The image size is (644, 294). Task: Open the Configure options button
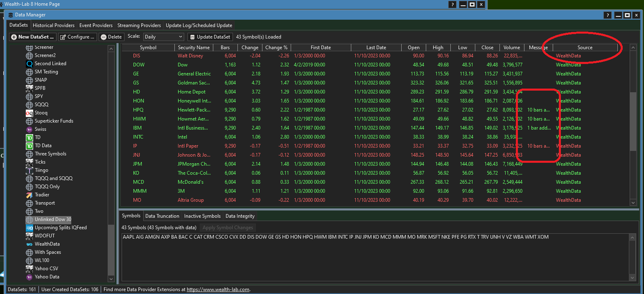click(77, 37)
